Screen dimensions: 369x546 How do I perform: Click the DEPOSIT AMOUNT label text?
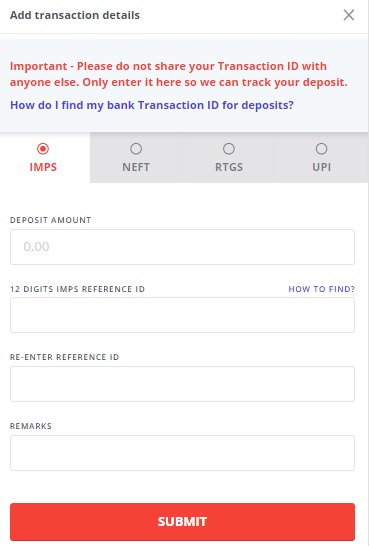pos(50,220)
